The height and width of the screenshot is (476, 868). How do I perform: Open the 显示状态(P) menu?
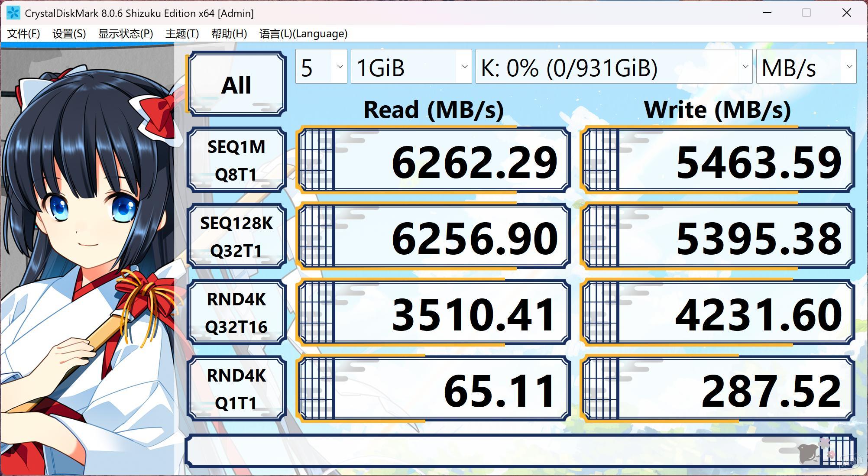pos(126,34)
